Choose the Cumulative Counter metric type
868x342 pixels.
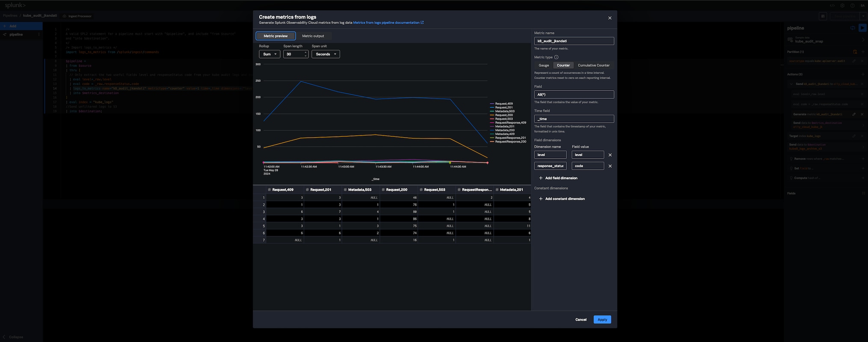point(593,65)
